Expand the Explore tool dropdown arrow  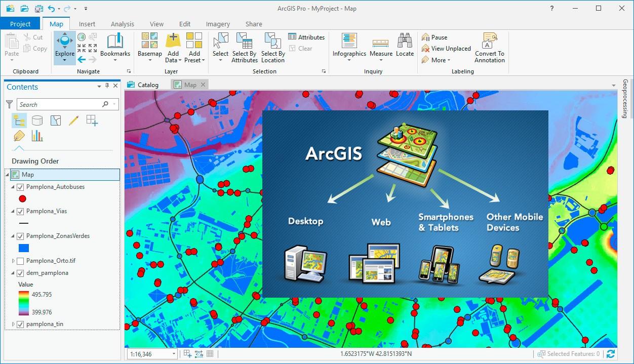point(65,61)
